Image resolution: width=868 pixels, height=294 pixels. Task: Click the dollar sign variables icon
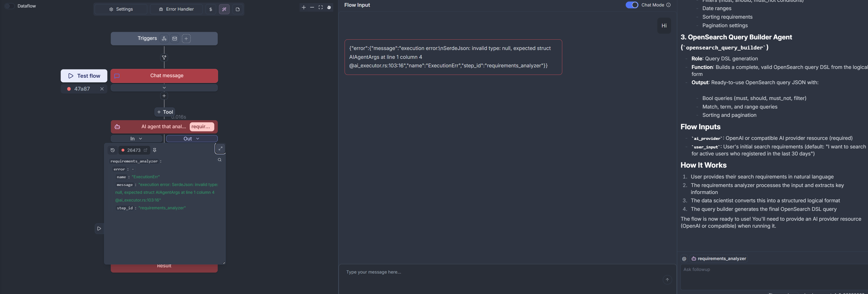click(211, 9)
